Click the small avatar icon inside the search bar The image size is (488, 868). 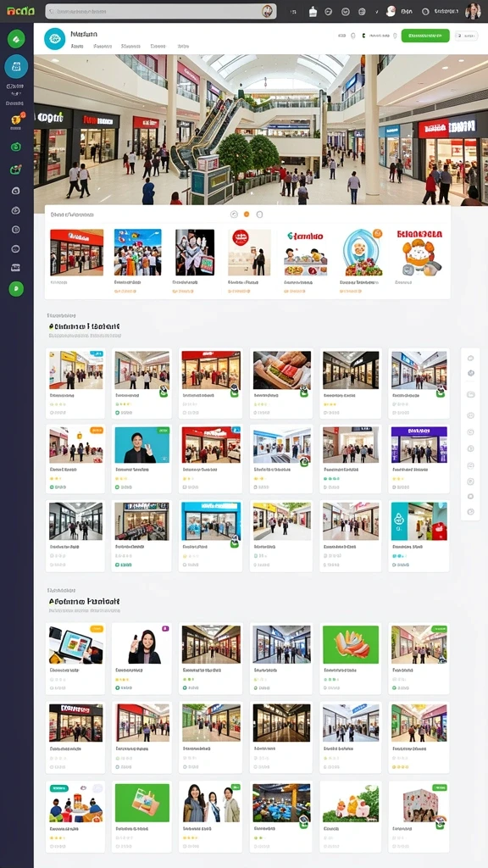pyautogui.click(x=267, y=11)
